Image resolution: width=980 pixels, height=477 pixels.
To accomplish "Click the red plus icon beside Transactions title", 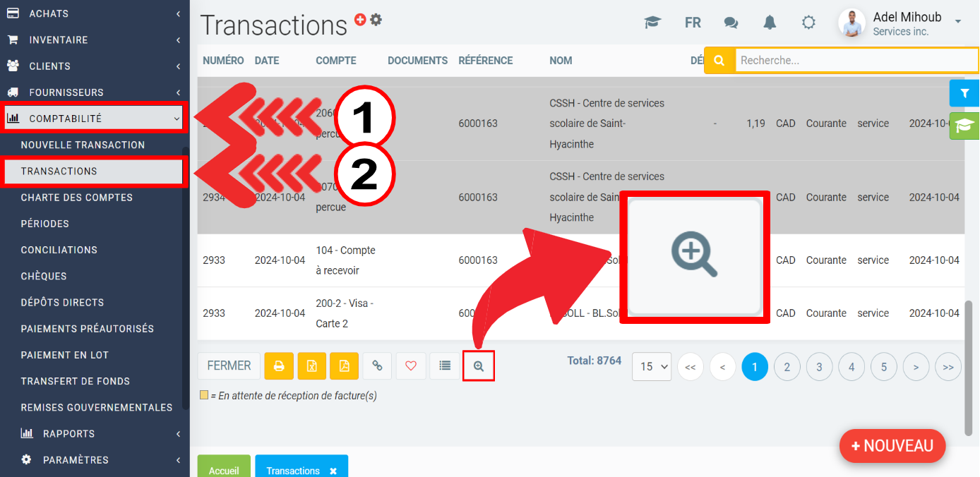I will (360, 20).
